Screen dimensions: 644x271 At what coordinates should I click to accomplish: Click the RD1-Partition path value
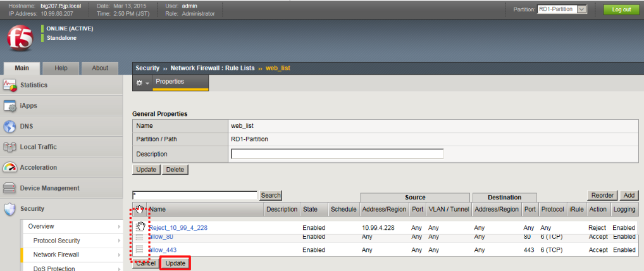point(250,139)
